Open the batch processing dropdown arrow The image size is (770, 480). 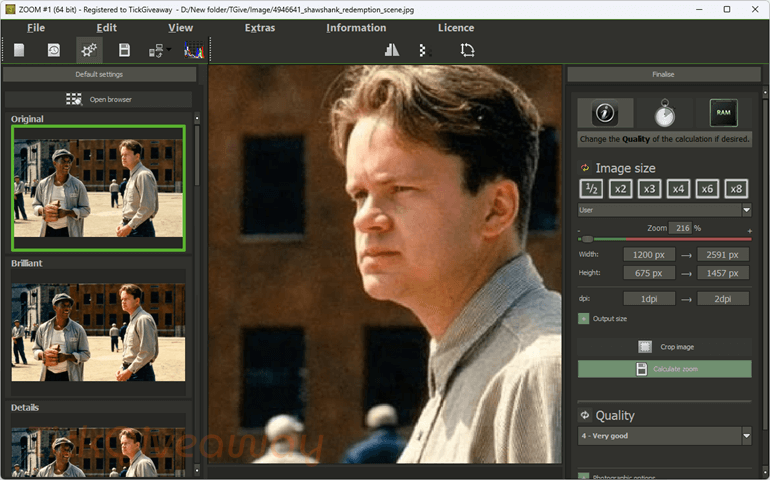tap(169, 49)
